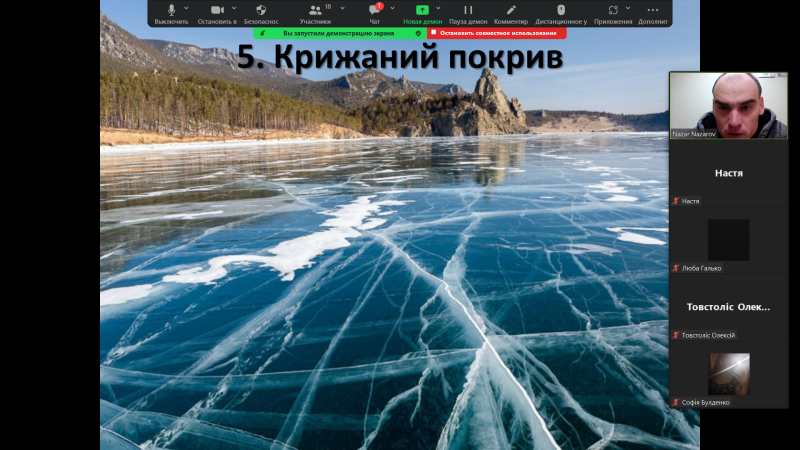Select the Nazar Nazarov video thumbnail

(x=728, y=105)
